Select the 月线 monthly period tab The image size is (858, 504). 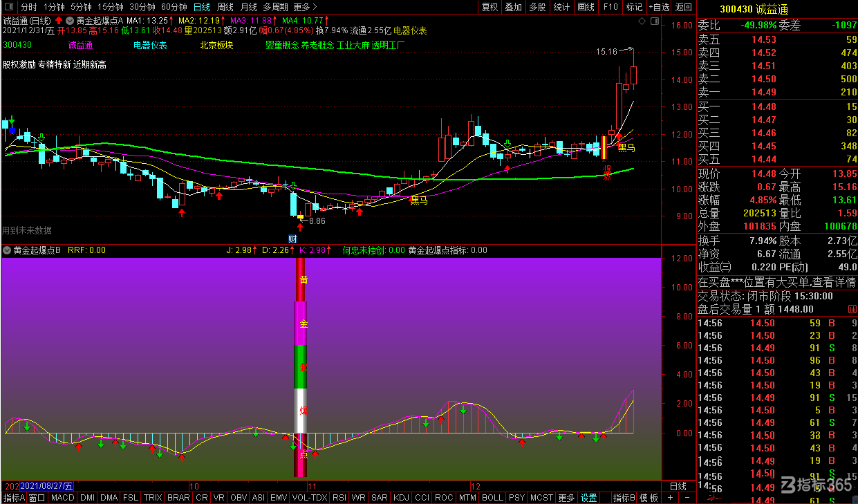[248, 7]
